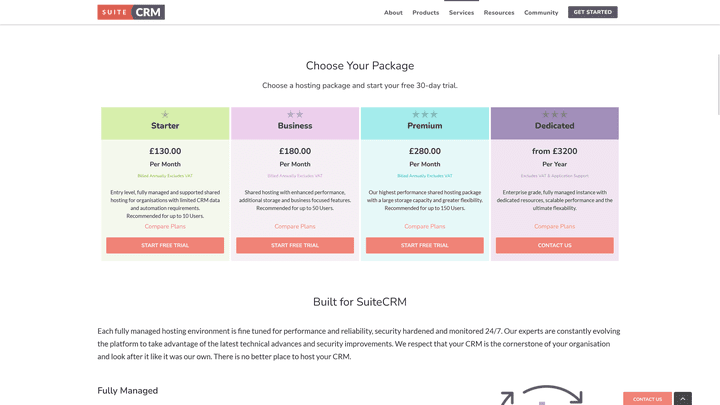Click the Starter plan single star icon
This screenshot has height=405, width=720.
click(x=165, y=115)
